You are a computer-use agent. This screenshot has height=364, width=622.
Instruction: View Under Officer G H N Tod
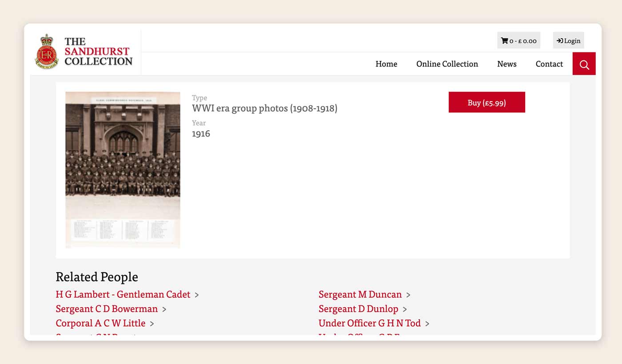369,323
